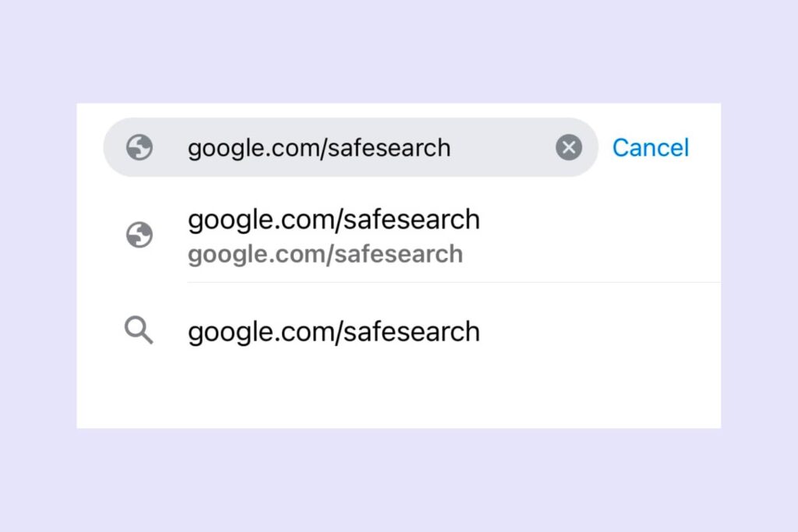Dismiss the keyboard suggestions via Cancel
798x532 pixels.
tap(651, 148)
